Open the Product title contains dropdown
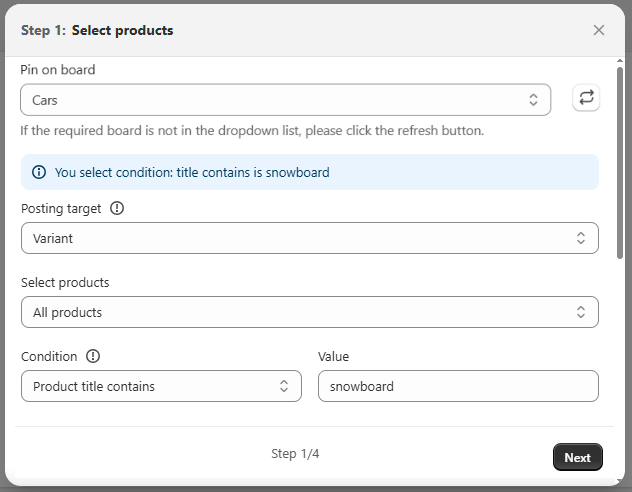632x492 pixels. click(160, 386)
